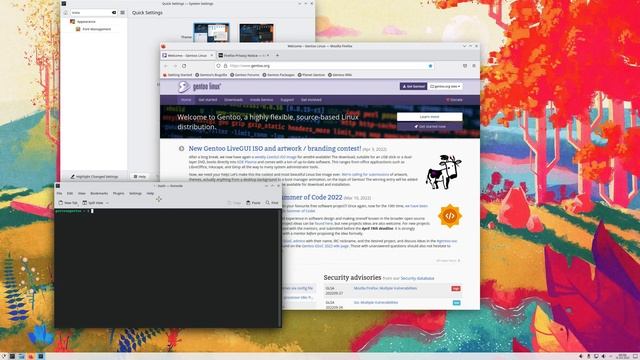The width and height of the screenshot is (640, 360).
Task: Switch to the Welcome – Gentoo Linux tab
Action: point(188,55)
